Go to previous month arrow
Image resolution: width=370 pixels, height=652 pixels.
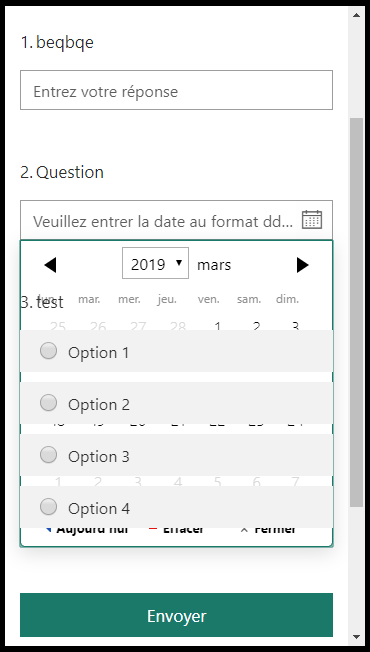click(x=50, y=265)
